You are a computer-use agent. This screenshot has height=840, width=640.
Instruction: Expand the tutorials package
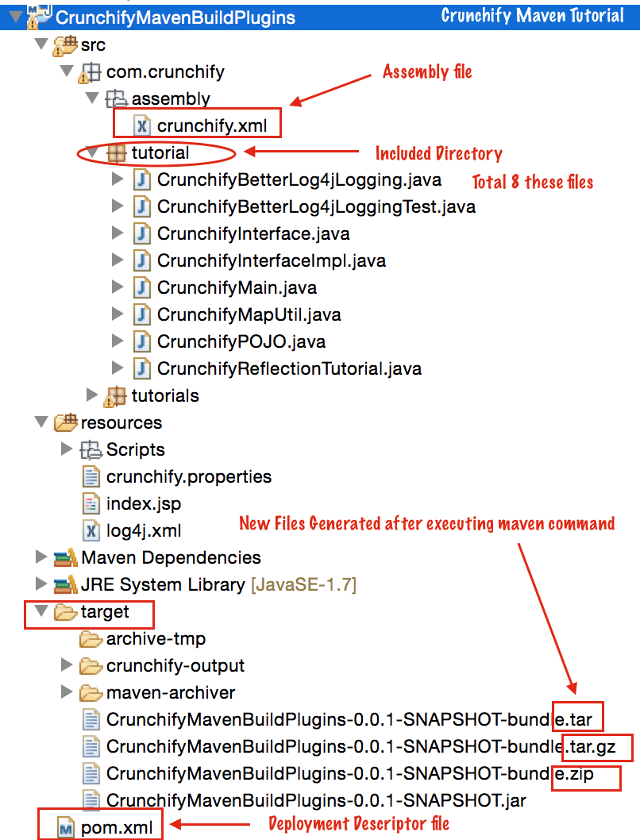(x=93, y=395)
